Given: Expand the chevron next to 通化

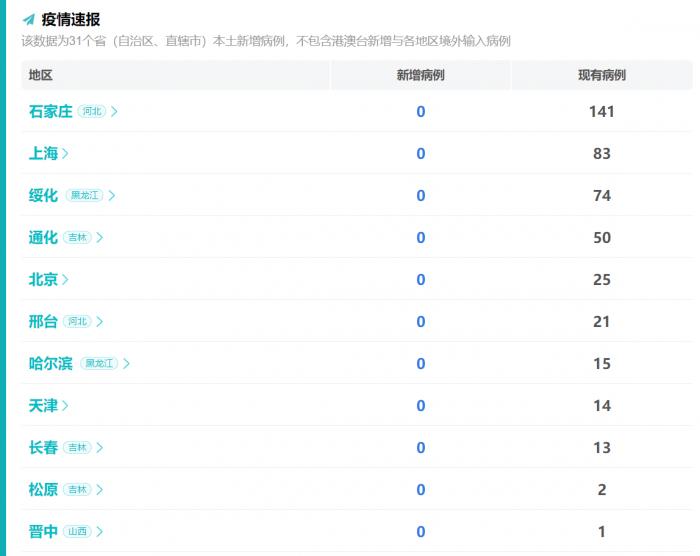Looking at the screenshot, I should click(x=100, y=237).
